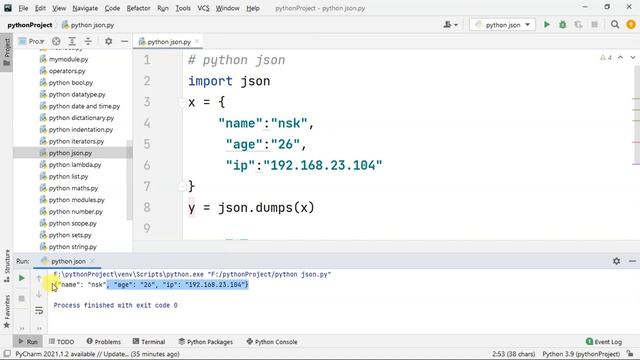This screenshot has height=360, width=640.
Task: Click the Stop icon in main toolbar
Action: coord(594,25)
